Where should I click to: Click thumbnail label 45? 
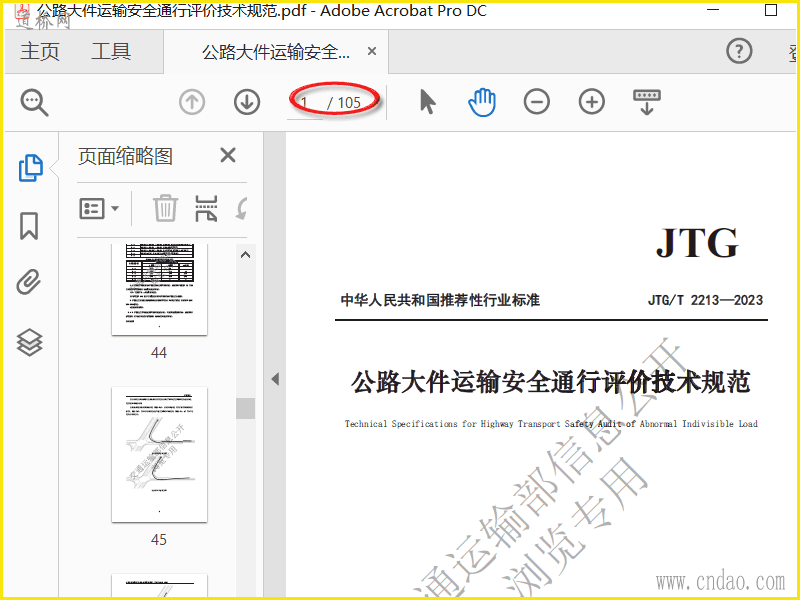159,540
